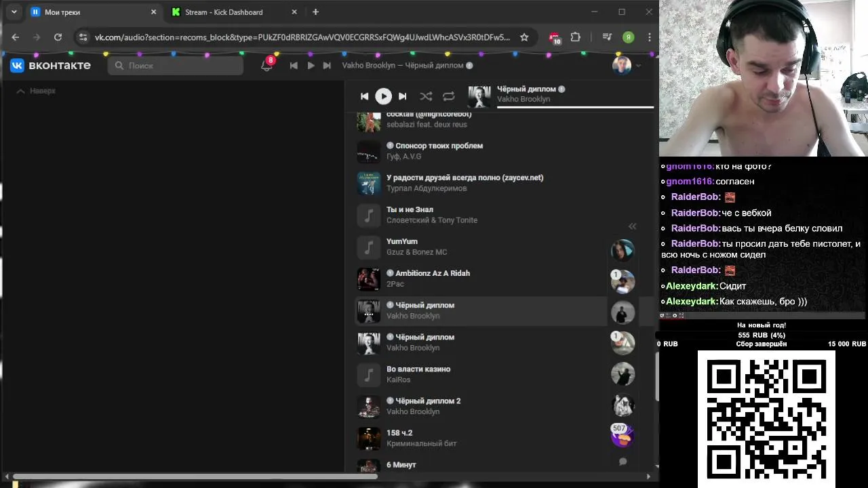Go to the ВКонтакте home logo
The image size is (868, 488).
pyautogui.click(x=50, y=65)
